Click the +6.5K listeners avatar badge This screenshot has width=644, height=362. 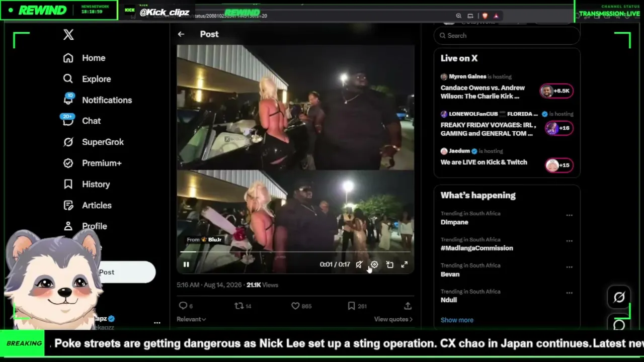(556, 91)
